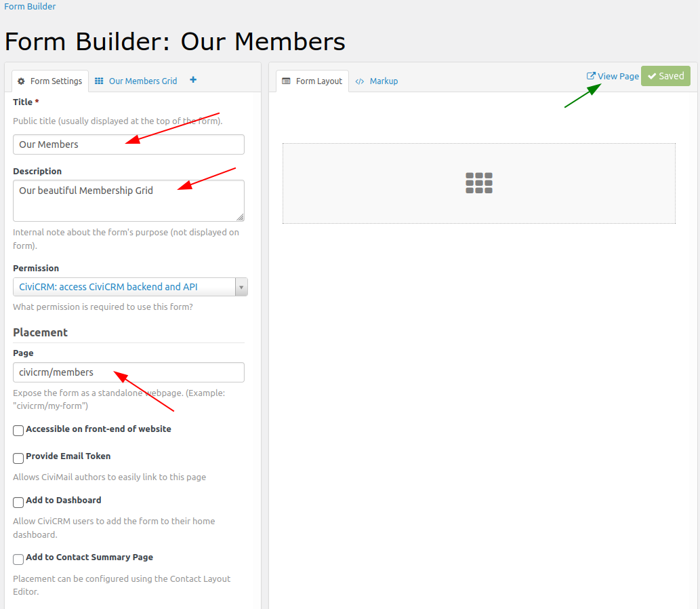Viewport: 700px width, 609px height.
Task: Click the gear icon on Form Settings
Action: coord(21,81)
